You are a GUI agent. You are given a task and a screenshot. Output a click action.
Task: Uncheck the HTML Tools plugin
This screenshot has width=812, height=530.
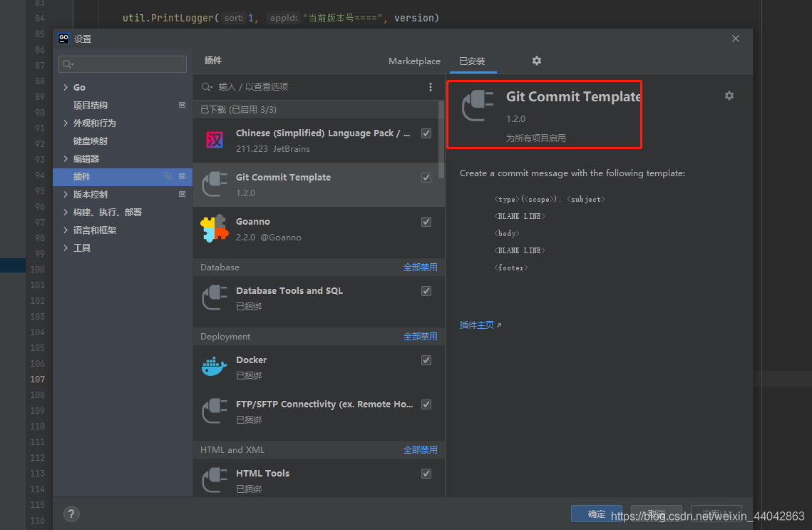(x=426, y=474)
